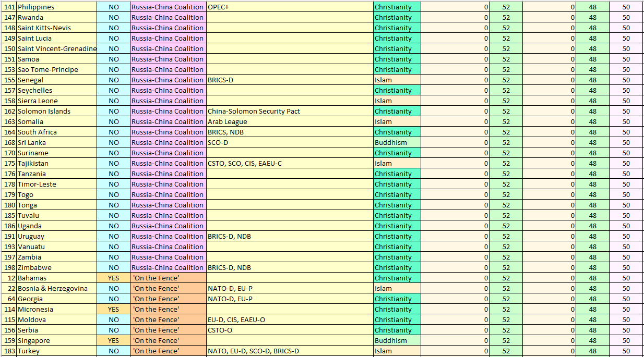Select the Turkey country cell
Image resolution: width=644 pixels, height=357 pixels.
tap(57, 351)
